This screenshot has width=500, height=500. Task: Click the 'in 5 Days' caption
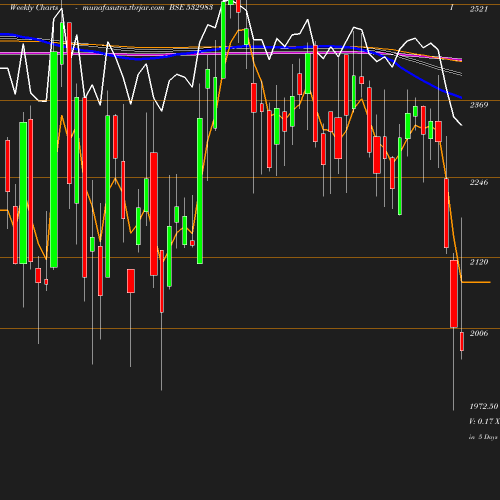(483, 437)
